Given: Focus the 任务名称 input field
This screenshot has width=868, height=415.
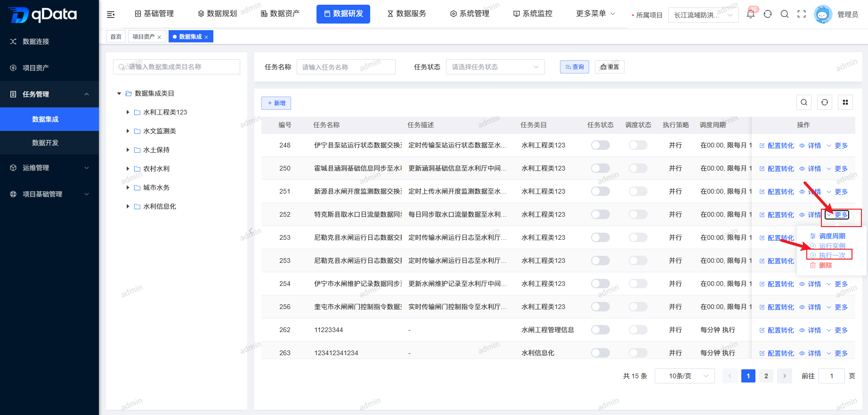Looking at the screenshot, I should [346, 67].
